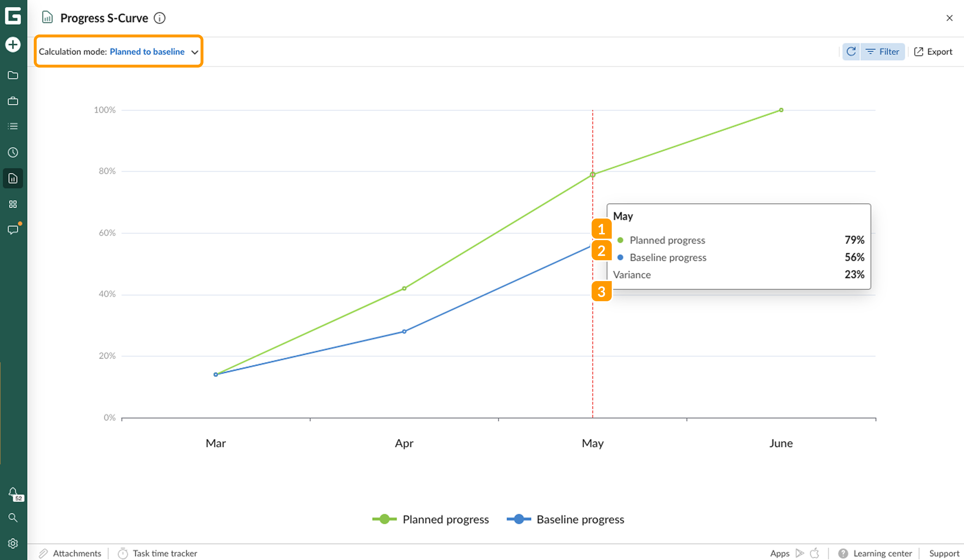Click the planned progress point at June
964x560 pixels.
click(781, 110)
